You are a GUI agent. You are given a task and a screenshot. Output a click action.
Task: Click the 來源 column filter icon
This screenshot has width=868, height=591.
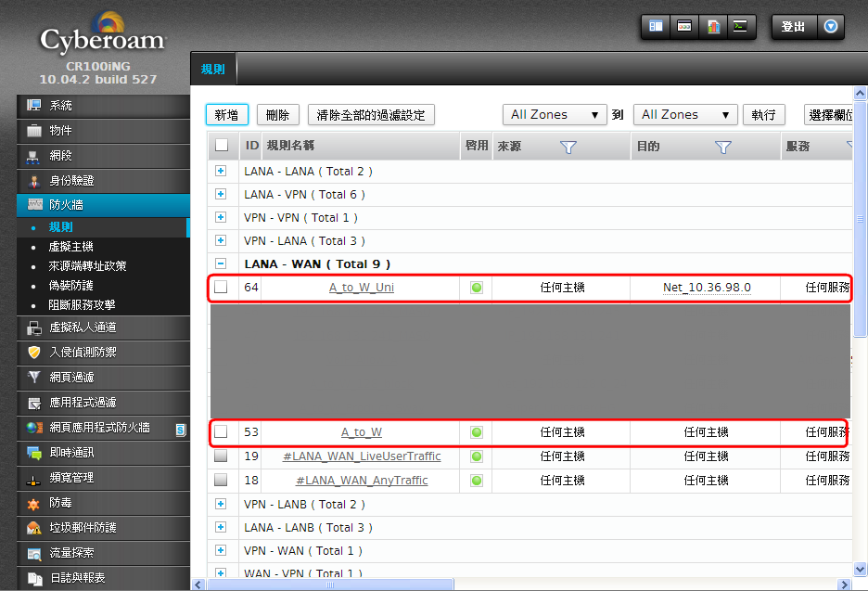point(568,147)
